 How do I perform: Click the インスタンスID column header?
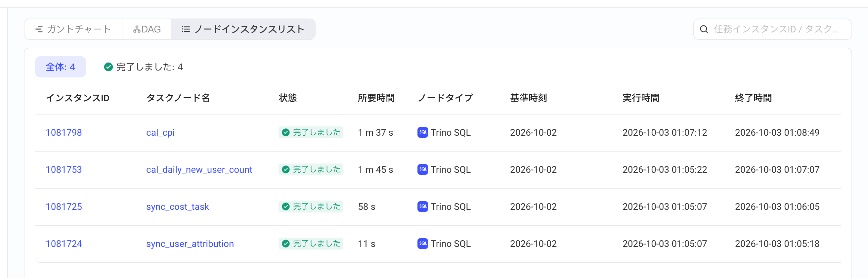pyautogui.click(x=77, y=98)
